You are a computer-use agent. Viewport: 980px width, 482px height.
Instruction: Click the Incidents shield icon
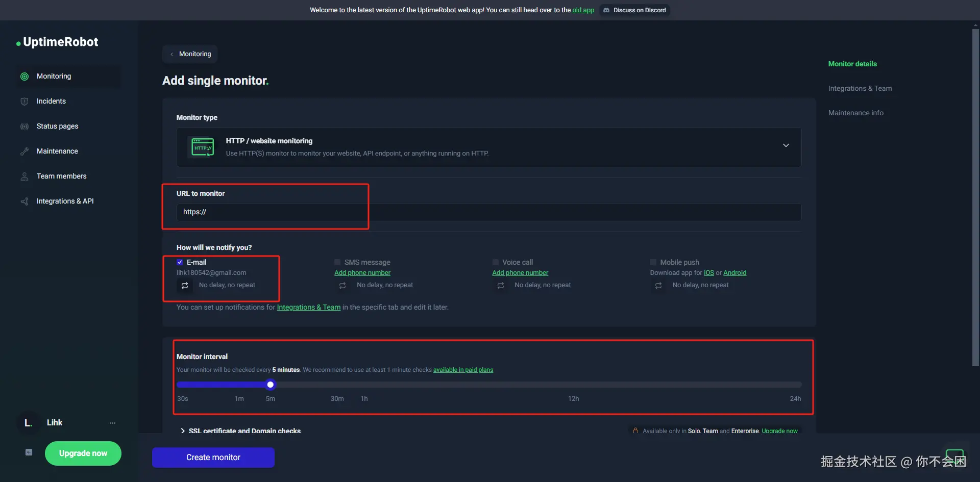point(24,102)
